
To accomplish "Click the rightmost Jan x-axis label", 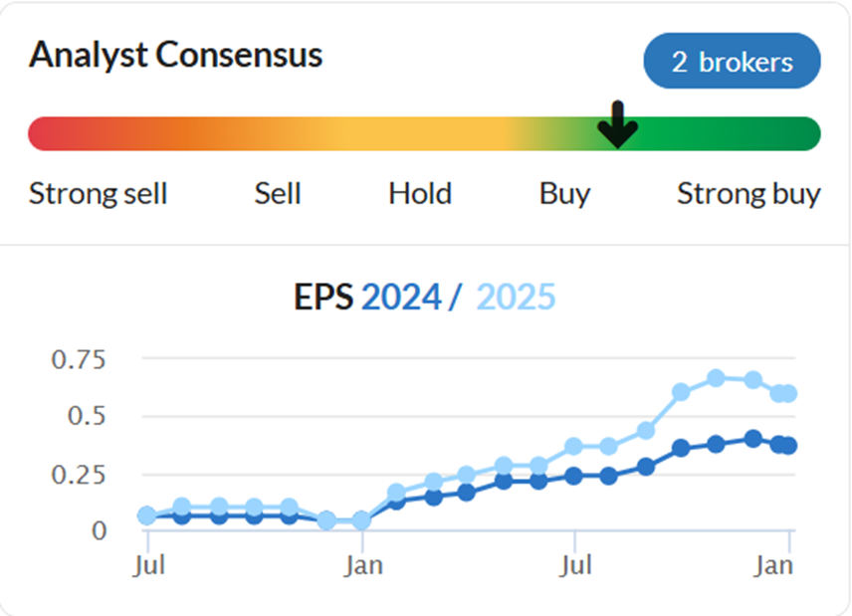I will (774, 566).
